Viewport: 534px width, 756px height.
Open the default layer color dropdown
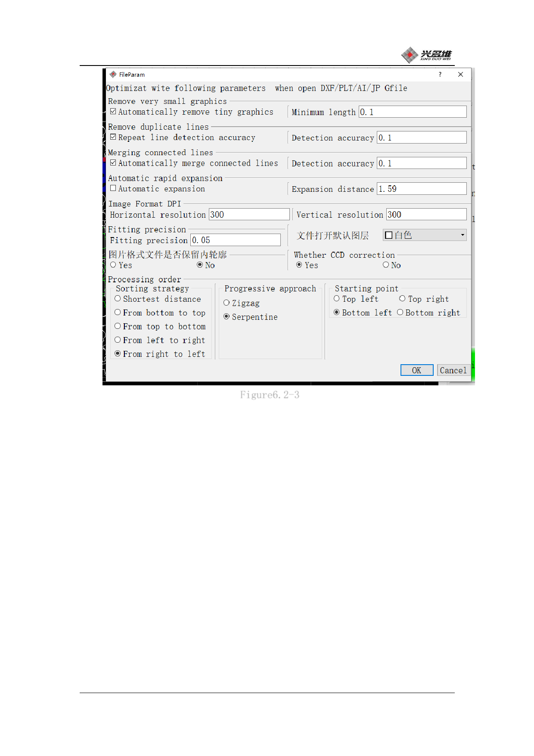(x=463, y=235)
